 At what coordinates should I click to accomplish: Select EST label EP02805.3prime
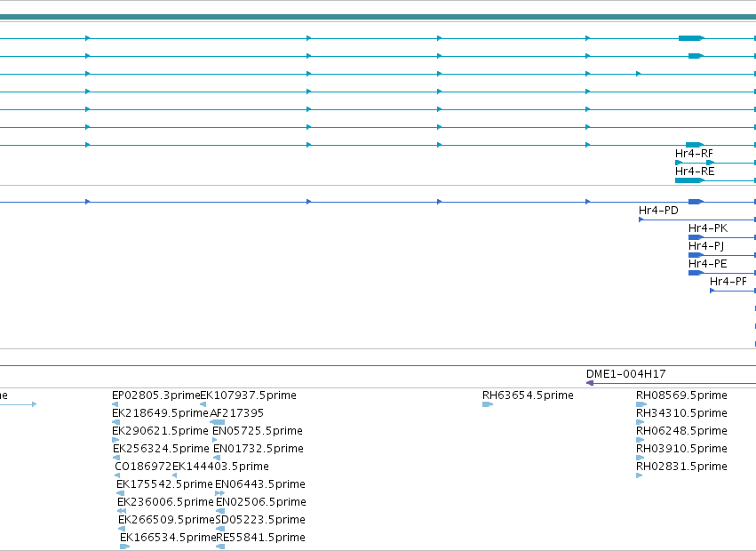click(x=155, y=395)
